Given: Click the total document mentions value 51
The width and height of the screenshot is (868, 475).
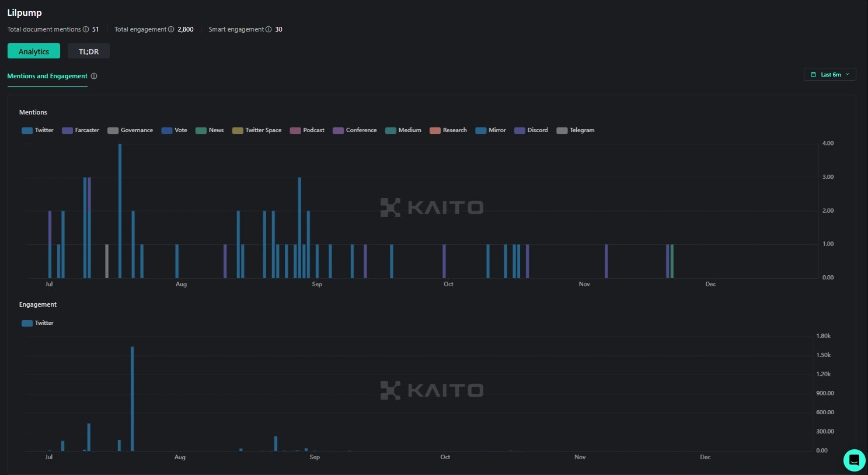Looking at the screenshot, I should 96,29.
